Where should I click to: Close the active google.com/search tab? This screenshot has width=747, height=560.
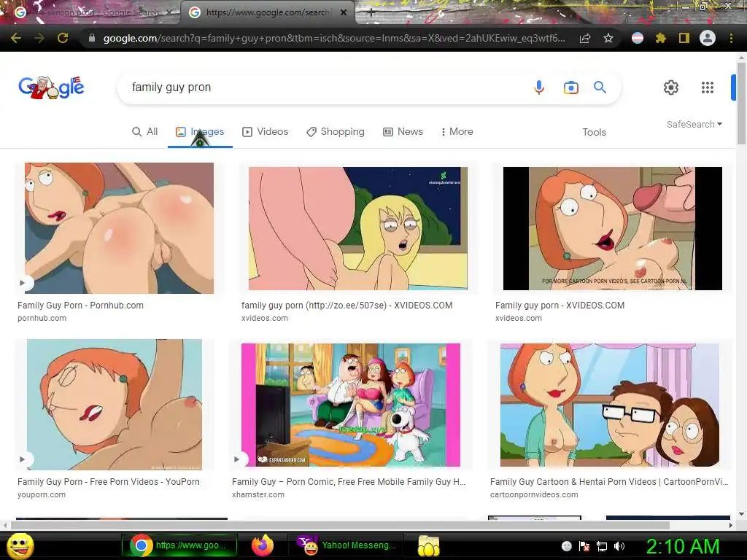pos(344,12)
